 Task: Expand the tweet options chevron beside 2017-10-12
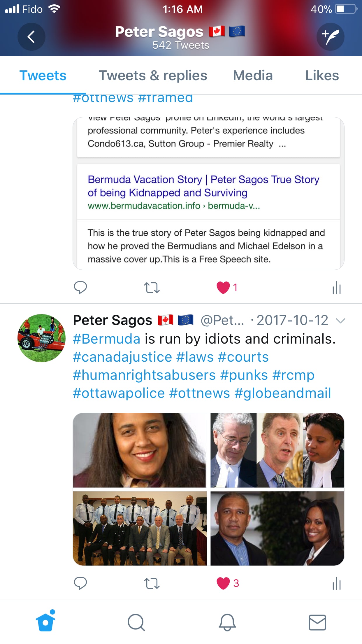click(340, 321)
